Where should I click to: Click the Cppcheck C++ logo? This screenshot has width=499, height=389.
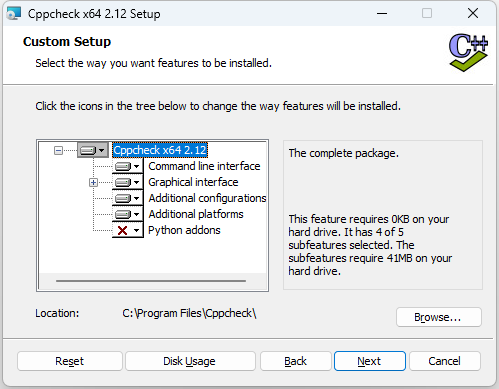point(468,52)
